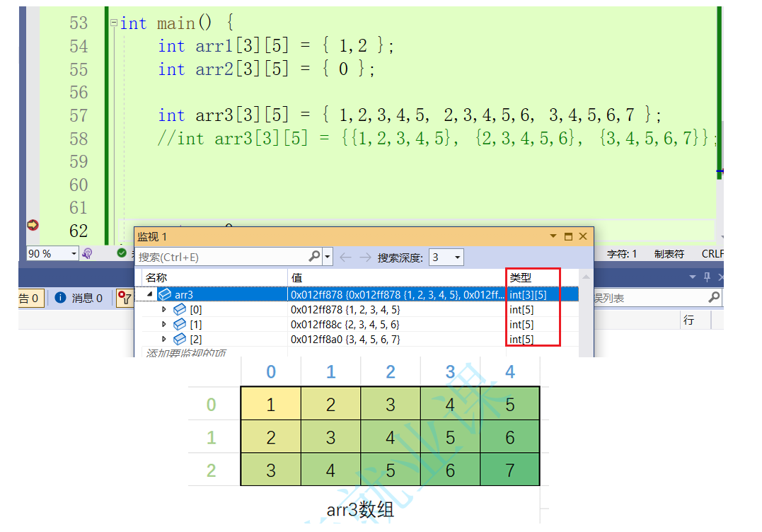Click the 消息 0 messages filter button
The image size is (762, 532).
point(79,298)
